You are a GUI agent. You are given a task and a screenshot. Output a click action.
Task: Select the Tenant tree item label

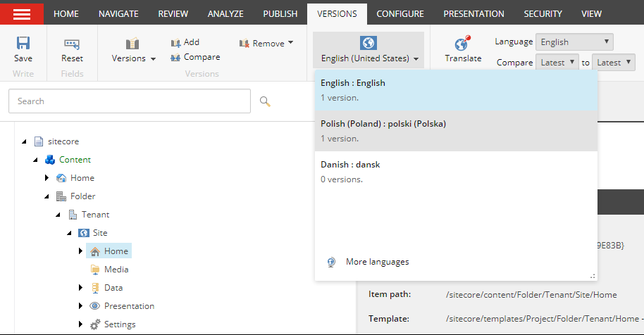click(x=95, y=215)
